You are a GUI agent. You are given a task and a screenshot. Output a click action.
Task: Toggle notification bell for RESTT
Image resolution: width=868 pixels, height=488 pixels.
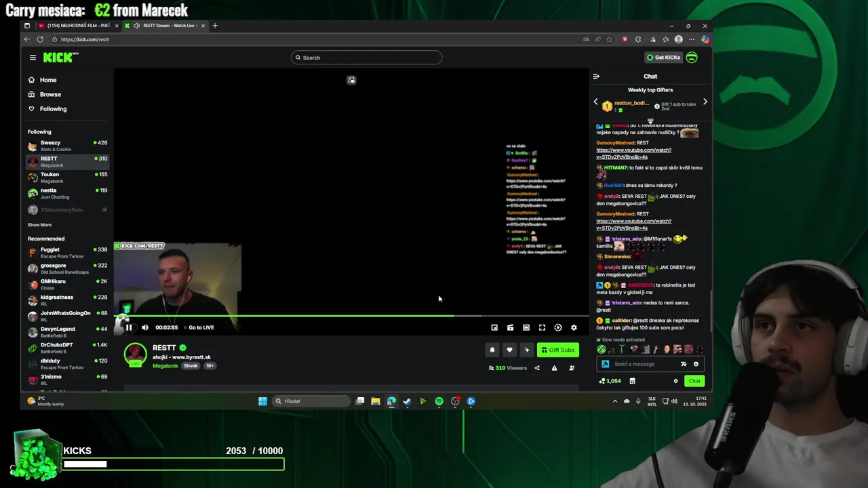coord(492,350)
